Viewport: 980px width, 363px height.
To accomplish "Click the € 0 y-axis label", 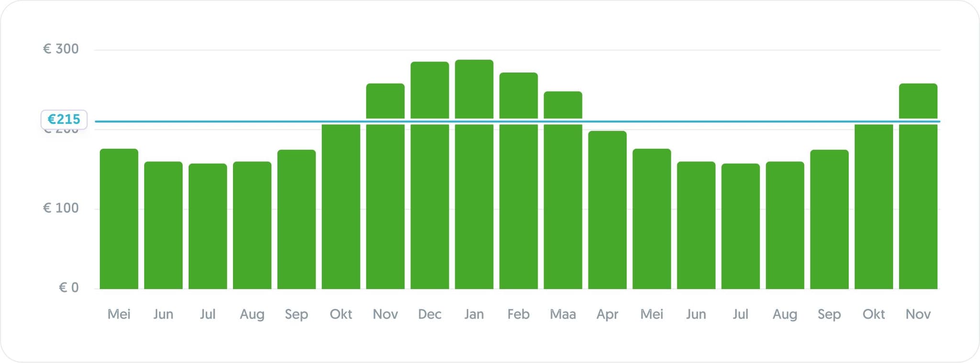I will click(68, 287).
